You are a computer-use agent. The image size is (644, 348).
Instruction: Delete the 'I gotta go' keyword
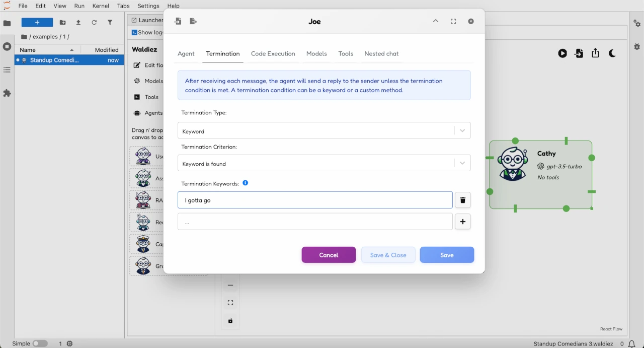pos(463,200)
